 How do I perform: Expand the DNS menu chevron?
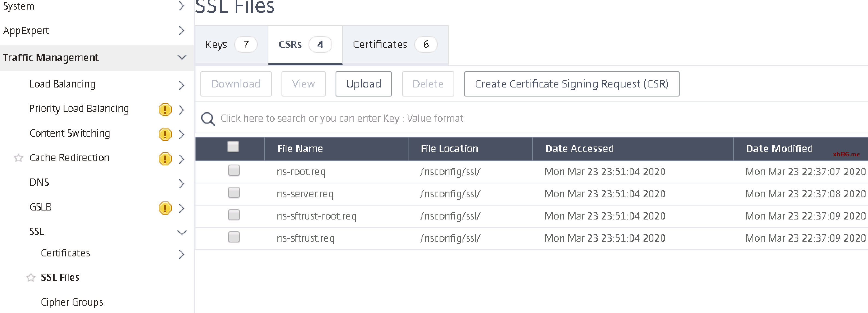[x=182, y=183]
